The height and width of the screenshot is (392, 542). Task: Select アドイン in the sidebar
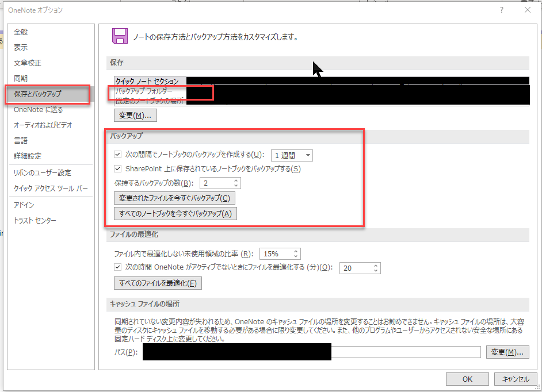(x=24, y=205)
